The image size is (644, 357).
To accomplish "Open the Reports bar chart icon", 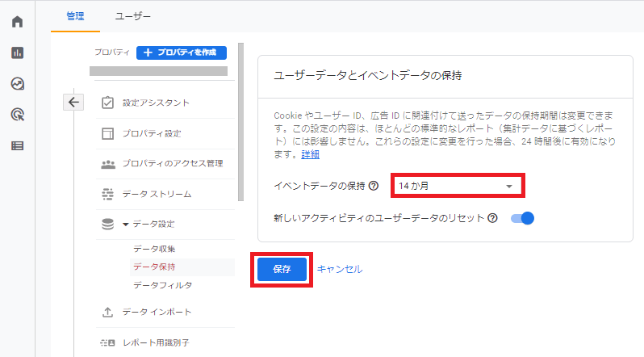I will (17, 52).
